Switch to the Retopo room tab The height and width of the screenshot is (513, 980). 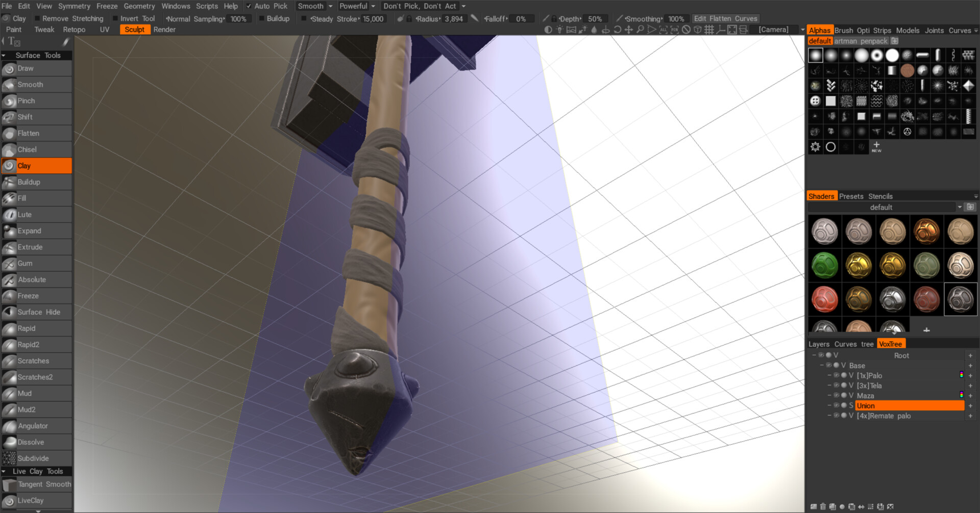click(x=74, y=30)
